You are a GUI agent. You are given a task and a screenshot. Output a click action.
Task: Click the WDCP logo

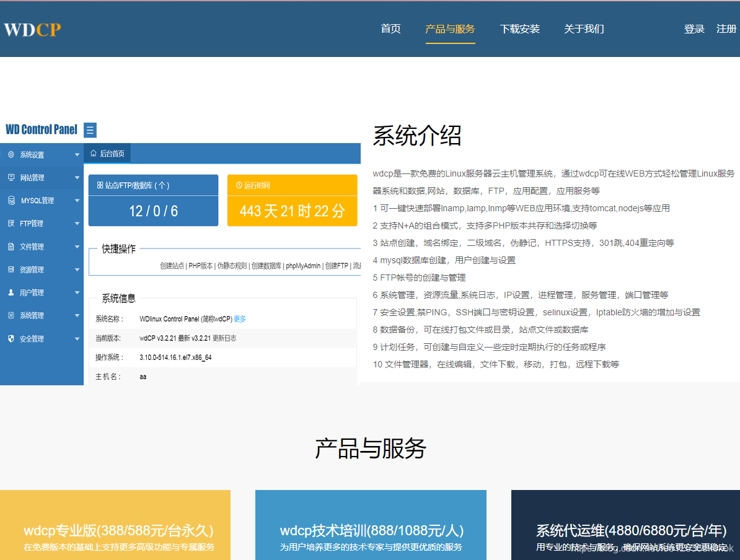point(33,29)
